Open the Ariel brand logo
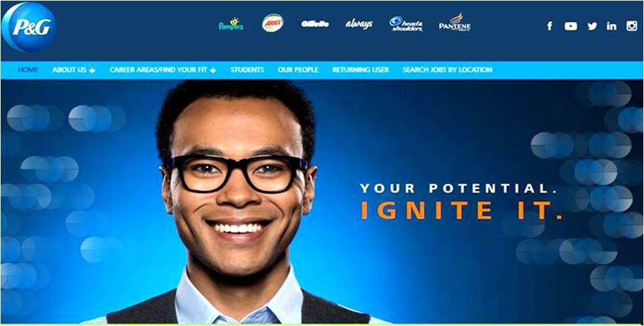 pos(273,23)
